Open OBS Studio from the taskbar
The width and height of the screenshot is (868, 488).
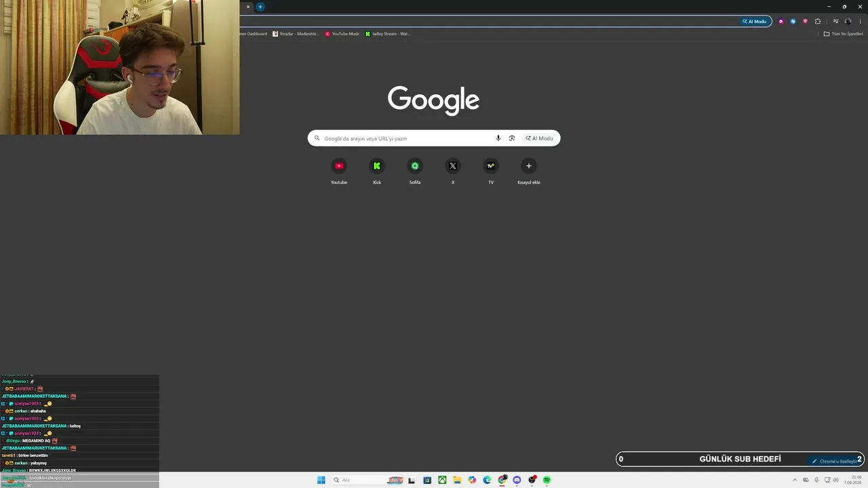[532, 480]
